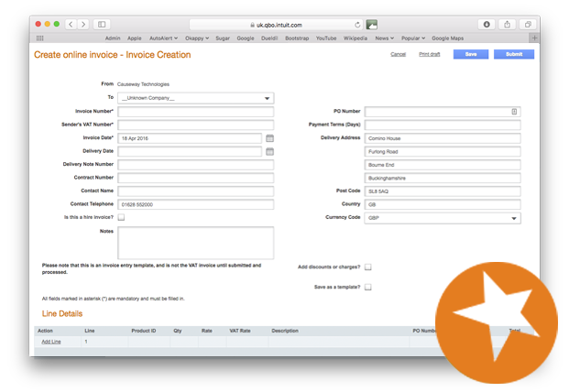Viewport: 569px width, 392px height.
Task: Click the Print draft link
Action: pos(430,54)
